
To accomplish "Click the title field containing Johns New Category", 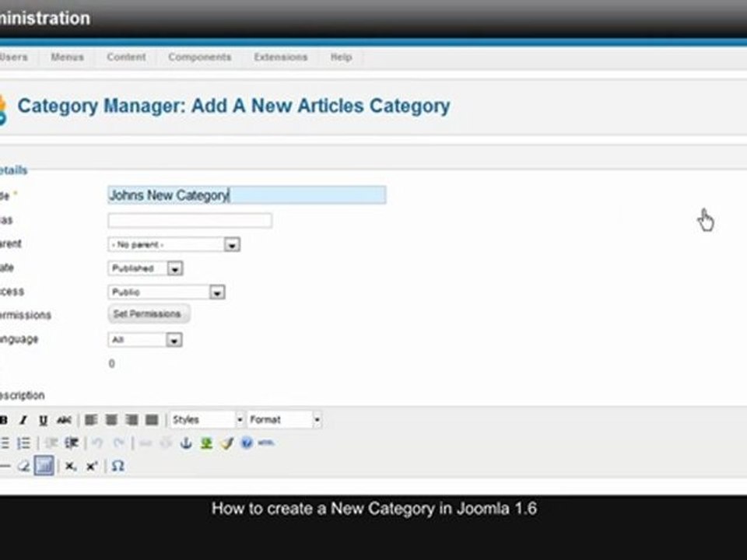I will point(247,195).
